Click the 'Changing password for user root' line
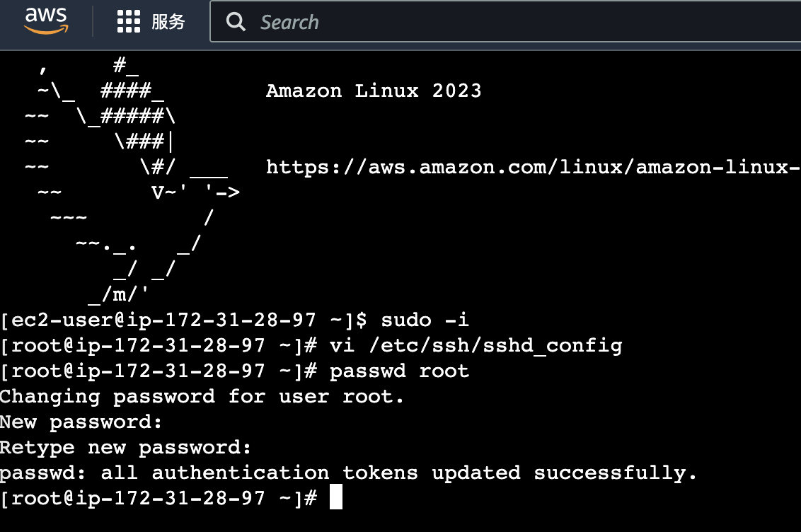The image size is (801, 532). (x=201, y=397)
